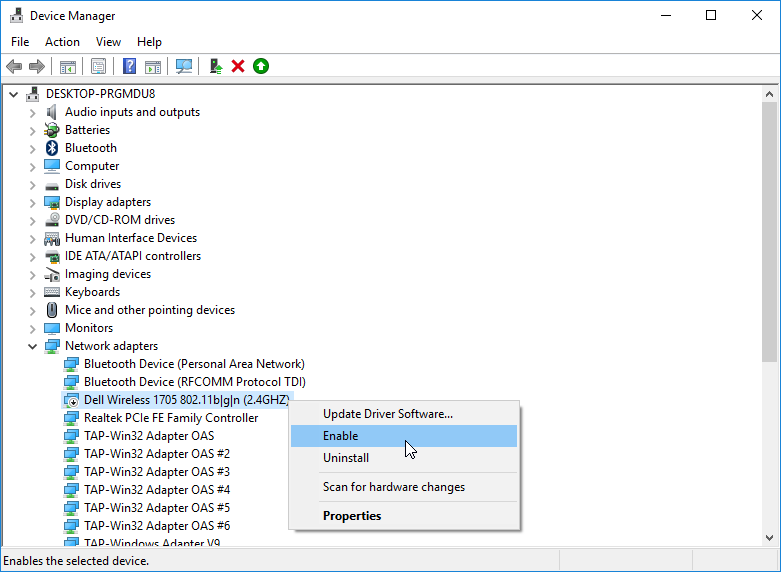Select Realtek PCIe FE Family Controller
Screen dimensions: 781x572
click(171, 418)
